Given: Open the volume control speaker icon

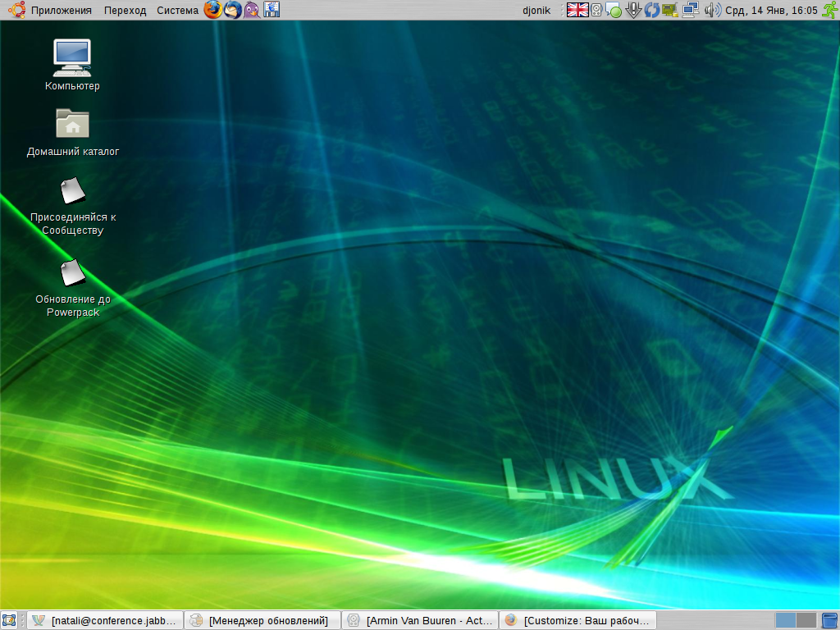Looking at the screenshot, I should click(x=711, y=10).
